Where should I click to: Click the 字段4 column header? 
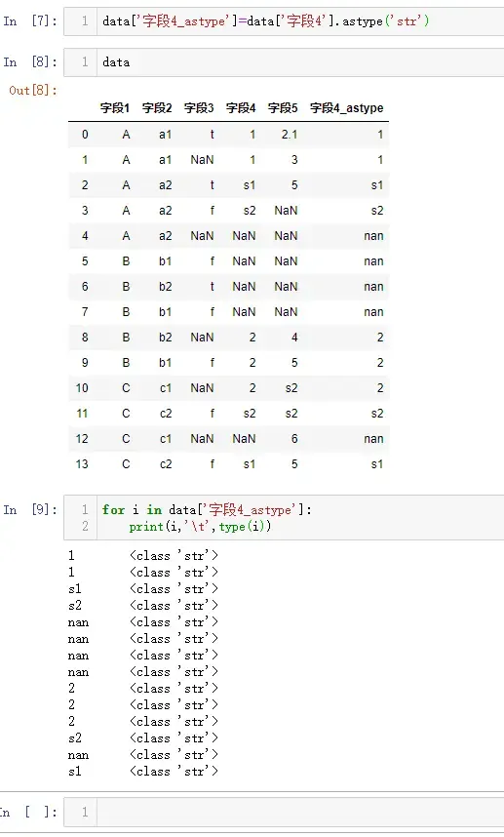click(241, 108)
